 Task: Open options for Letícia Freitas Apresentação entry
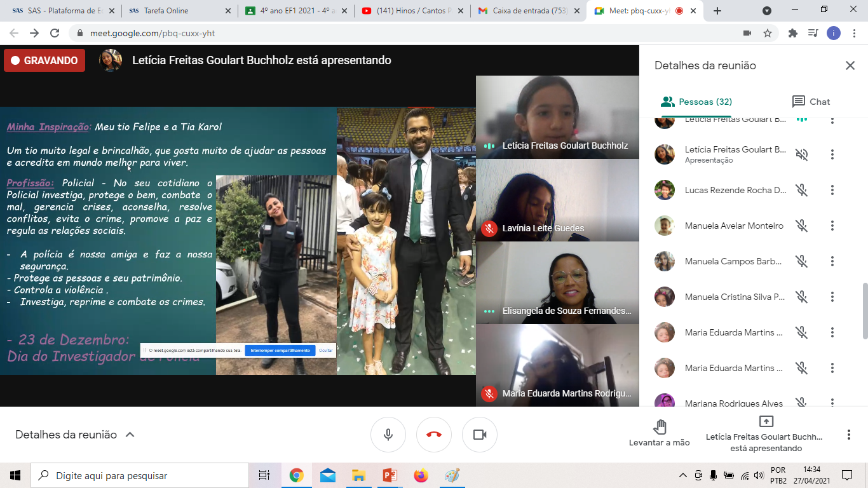click(832, 154)
